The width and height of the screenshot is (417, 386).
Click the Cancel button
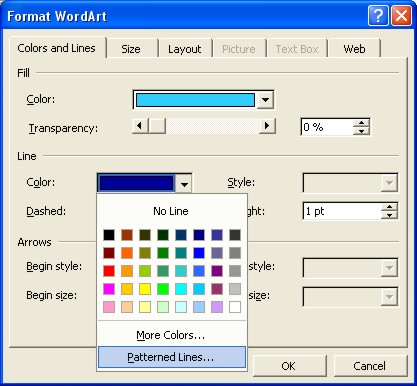pyautogui.click(x=370, y=366)
